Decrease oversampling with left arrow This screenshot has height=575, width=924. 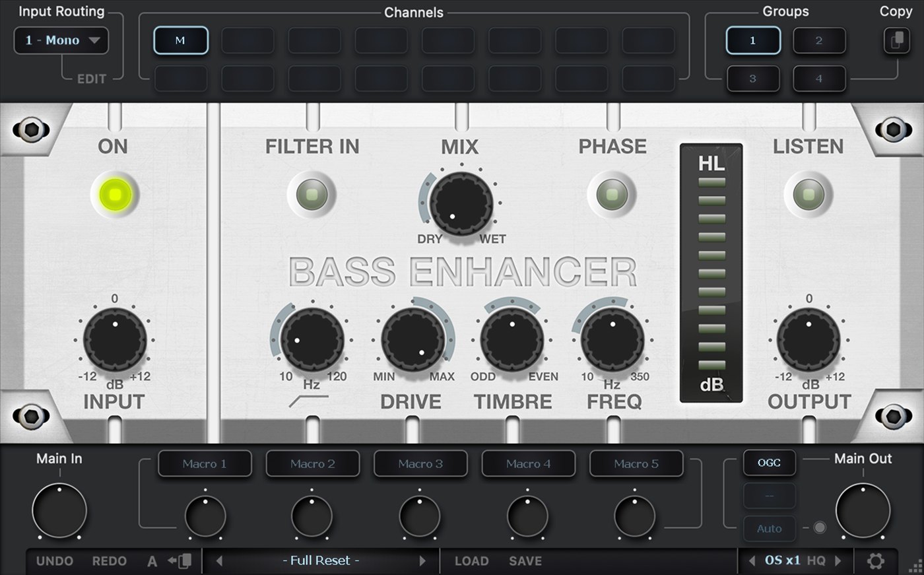click(x=751, y=561)
